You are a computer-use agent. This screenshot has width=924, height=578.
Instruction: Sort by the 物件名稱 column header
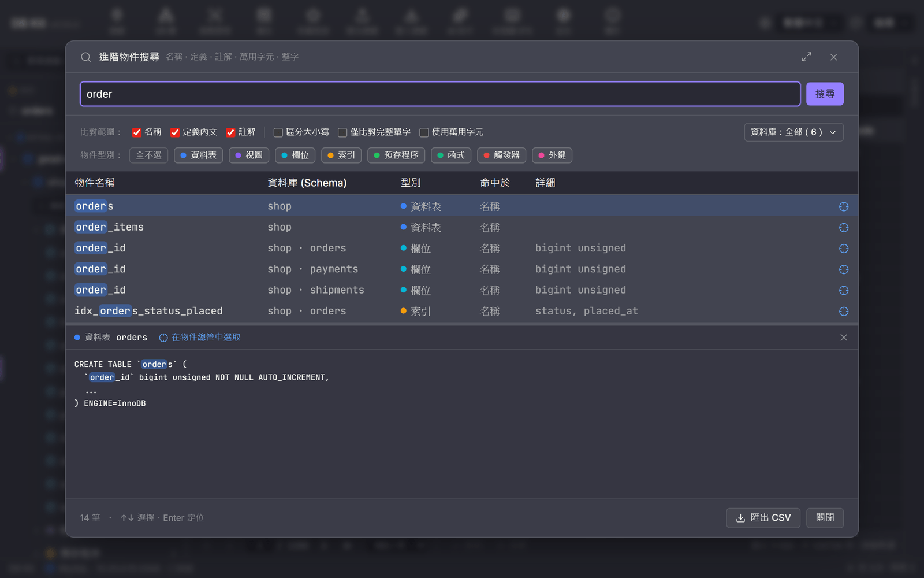pos(95,183)
